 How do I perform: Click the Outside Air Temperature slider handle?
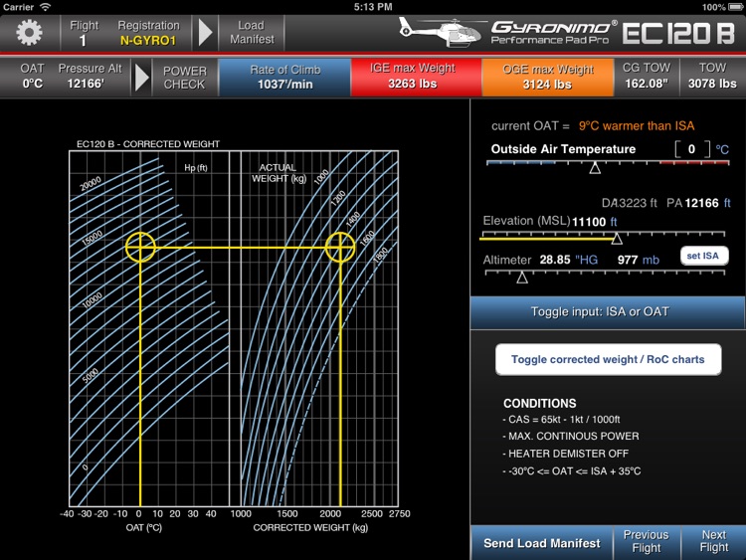pyautogui.click(x=595, y=168)
